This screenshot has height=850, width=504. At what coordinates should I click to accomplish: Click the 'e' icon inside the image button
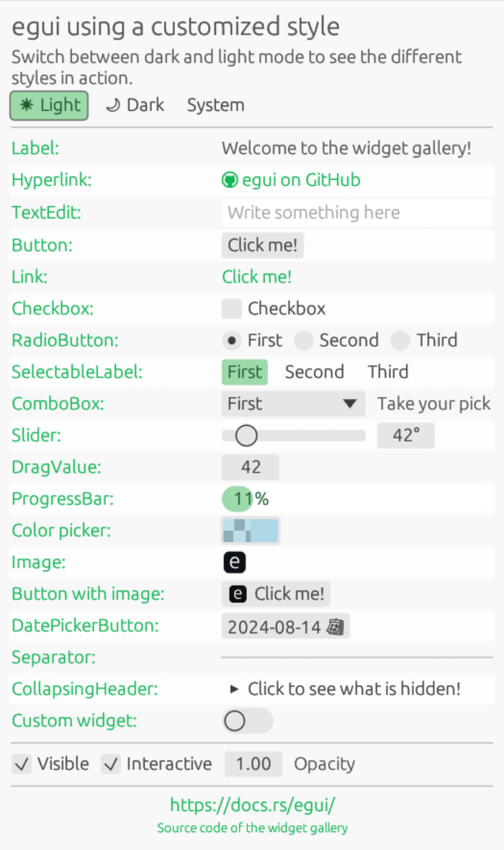tap(238, 594)
